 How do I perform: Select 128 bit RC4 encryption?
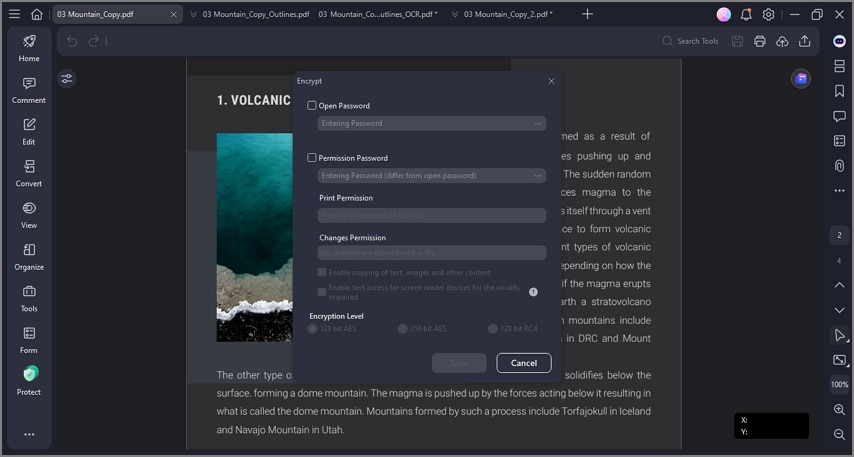[x=493, y=328]
